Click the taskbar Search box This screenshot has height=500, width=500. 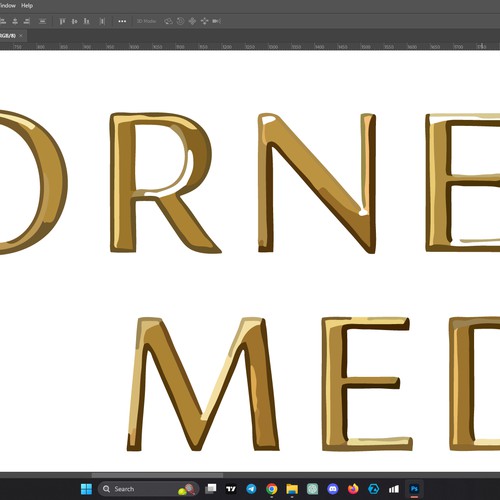(148, 489)
